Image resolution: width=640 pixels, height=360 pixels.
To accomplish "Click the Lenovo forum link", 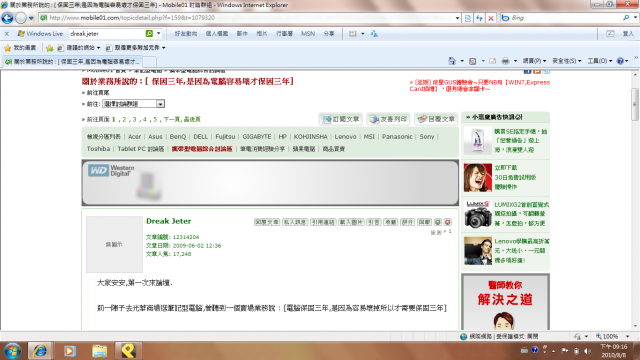I will (x=345, y=137).
